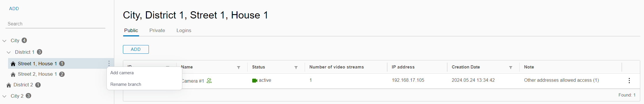Collapse the City tree node
The height and width of the screenshot is (104, 644).
4,41
